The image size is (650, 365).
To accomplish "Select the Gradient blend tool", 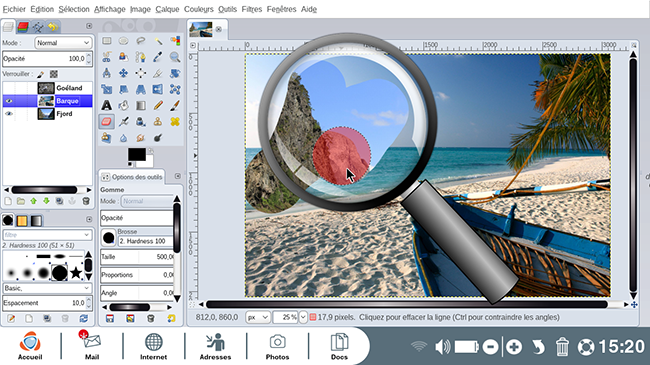I will [x=141, y=105].
